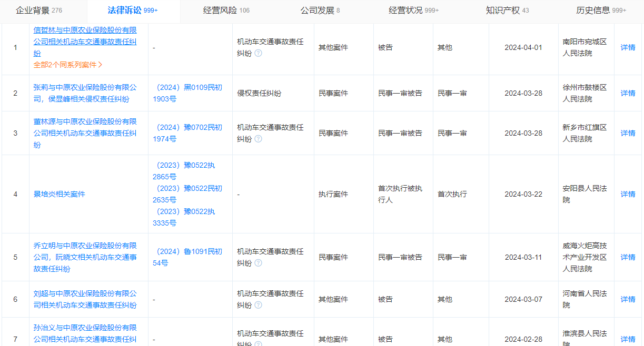Select the 法律诉讼 tab
The image size is (644, 346).
[x=133, y=11]
